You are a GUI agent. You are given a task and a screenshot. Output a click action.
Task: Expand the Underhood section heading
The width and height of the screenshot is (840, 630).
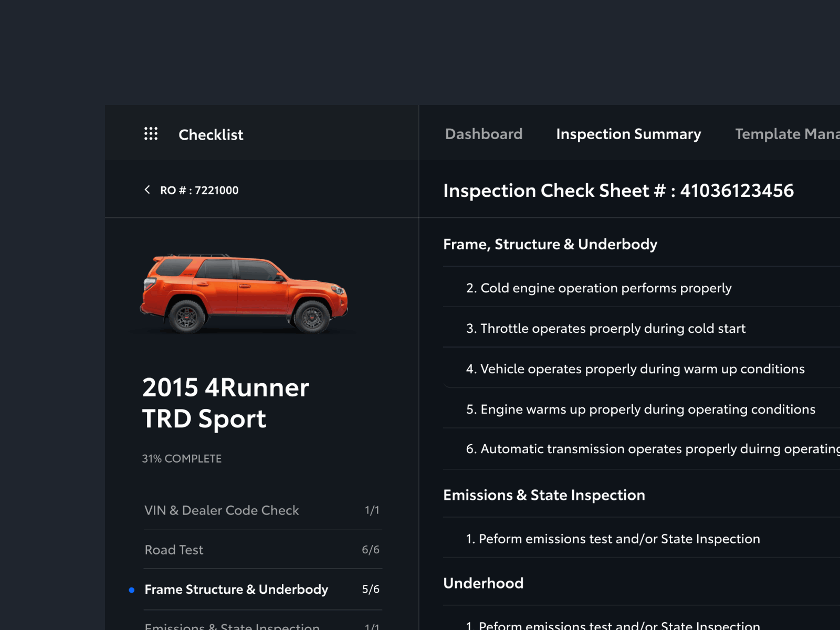484,583
